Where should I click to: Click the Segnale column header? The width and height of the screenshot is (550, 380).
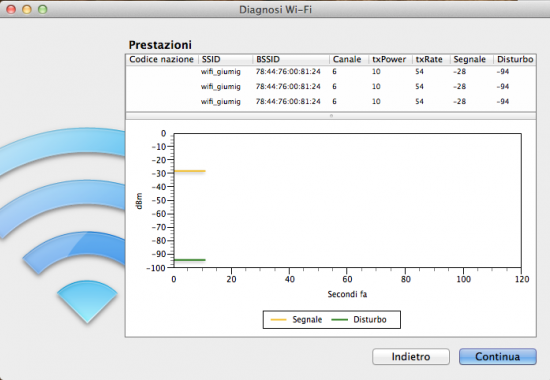pyautogui.click(x=472, y=59)
